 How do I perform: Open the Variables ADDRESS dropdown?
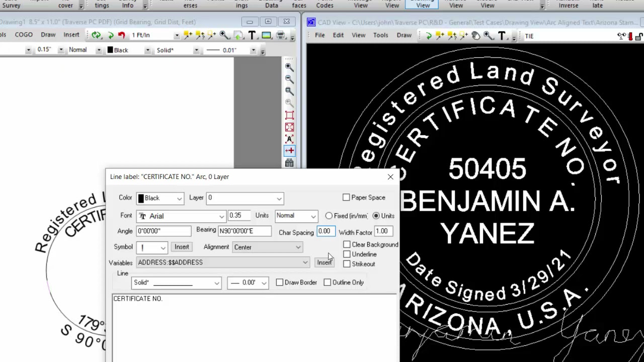[x=223, y=262]
